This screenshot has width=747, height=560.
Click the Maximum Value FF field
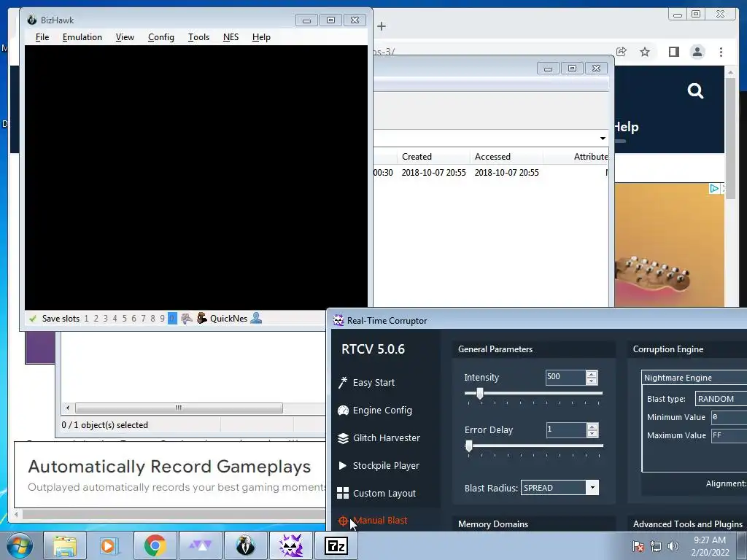[729, 435]
